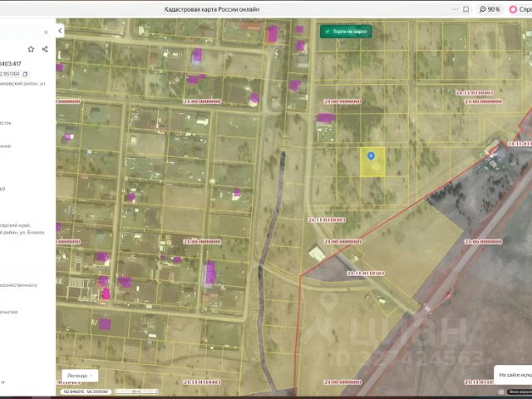Image resolution: width=532 pixels, height=399 pixels.
Task: Open the Легенда dropdown
Action: (80, 376)
